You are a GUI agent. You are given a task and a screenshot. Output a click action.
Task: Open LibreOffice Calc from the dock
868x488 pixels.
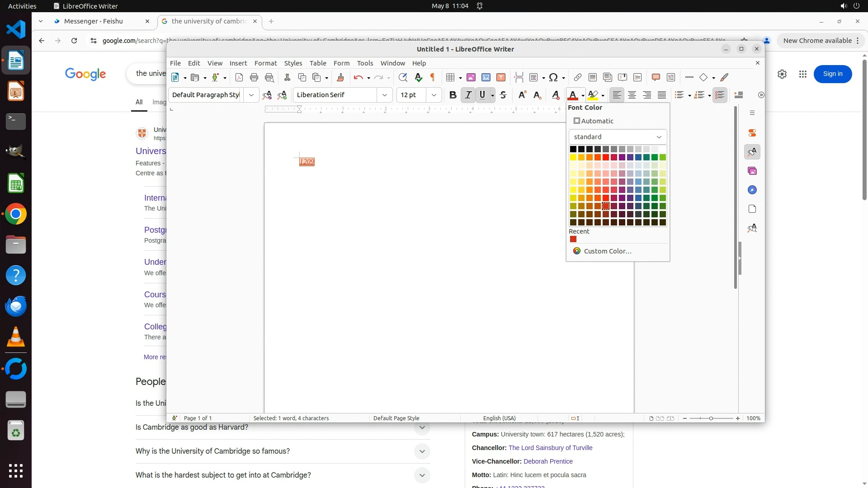[x=16, y=184]
